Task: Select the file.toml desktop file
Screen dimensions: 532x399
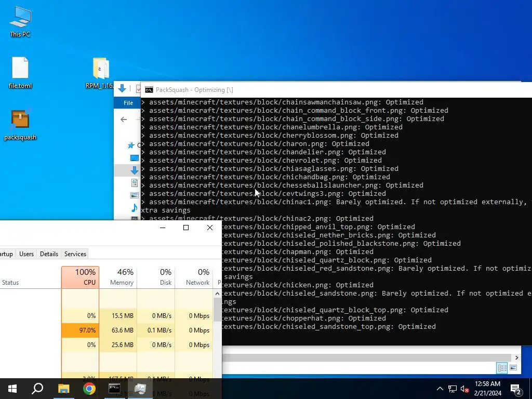Action: point(20,73)
